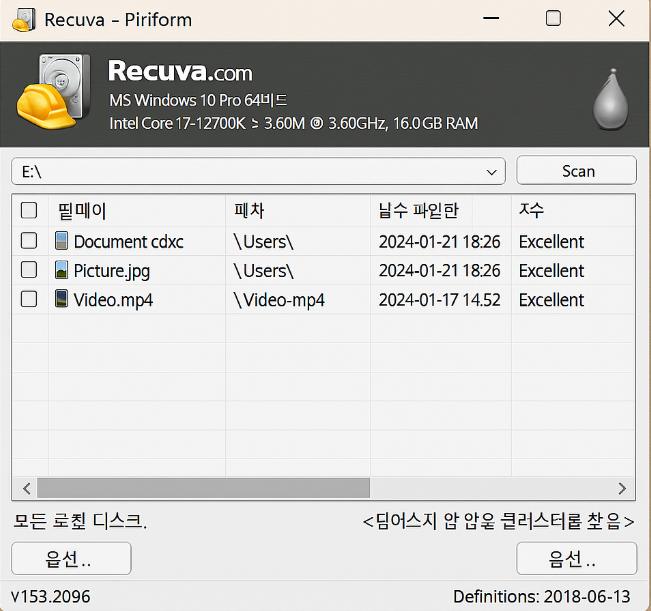Click the \Video-mp4 path cell

[x=279, y=300]
